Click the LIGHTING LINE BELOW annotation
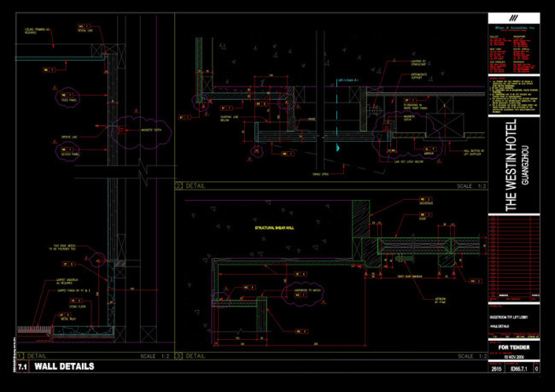555x392 pixels. [x=230, y=118]
